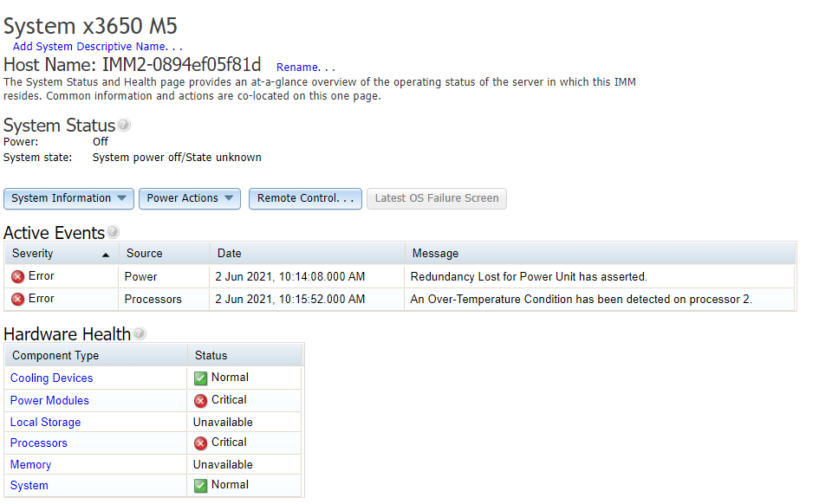Click the System Status help icon
This screenshot has height=504, width=819.
124,126
